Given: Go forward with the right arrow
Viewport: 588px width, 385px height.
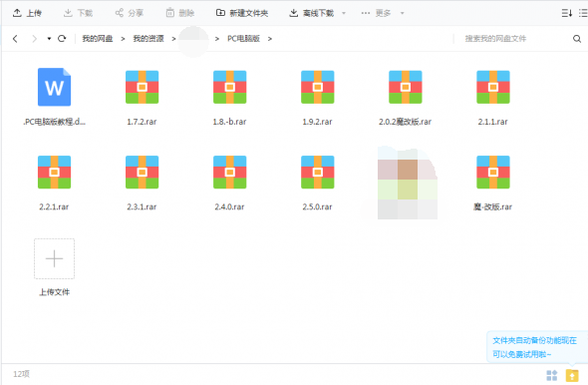Looking at the screenshot, I should click(x=35, y=38).
